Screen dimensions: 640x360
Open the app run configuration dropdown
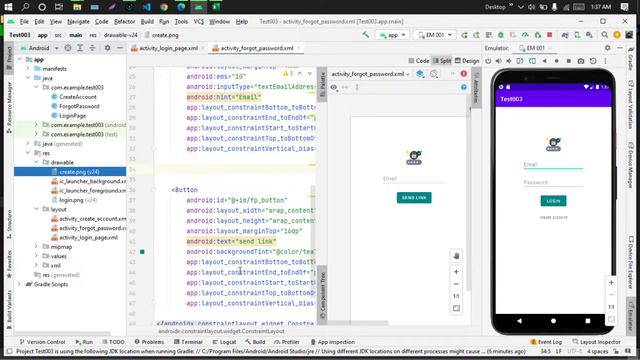(x=392, y=35)
